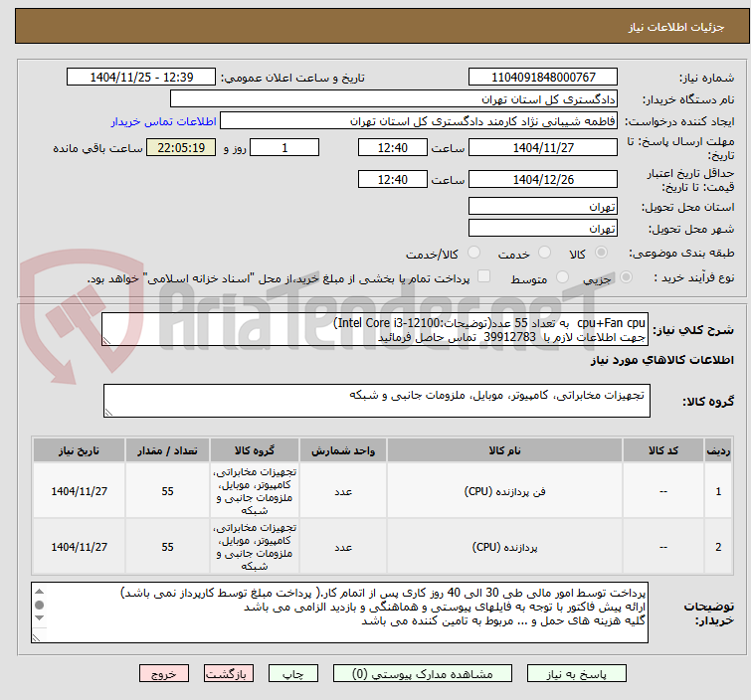Click the تاریخ نیاز column header

[79, 450]
